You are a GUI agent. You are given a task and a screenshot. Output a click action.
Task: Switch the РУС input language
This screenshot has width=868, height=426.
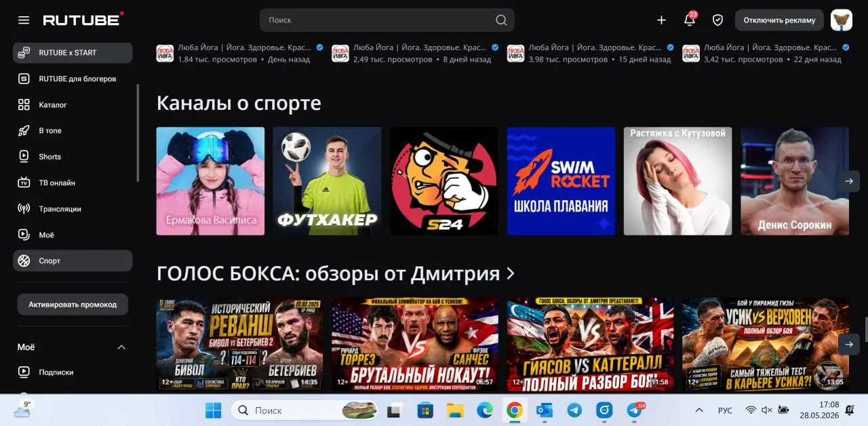pyautogui.click(x=725, y=410)
